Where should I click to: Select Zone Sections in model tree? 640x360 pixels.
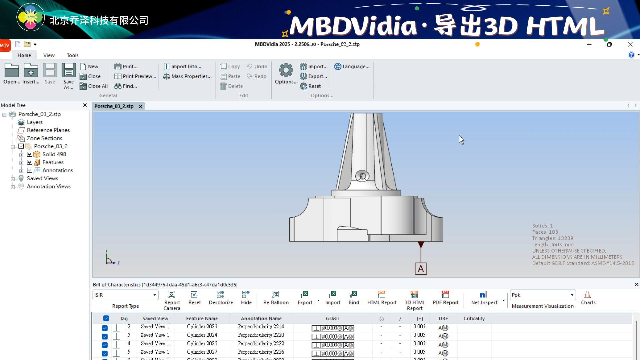(44, 138)
